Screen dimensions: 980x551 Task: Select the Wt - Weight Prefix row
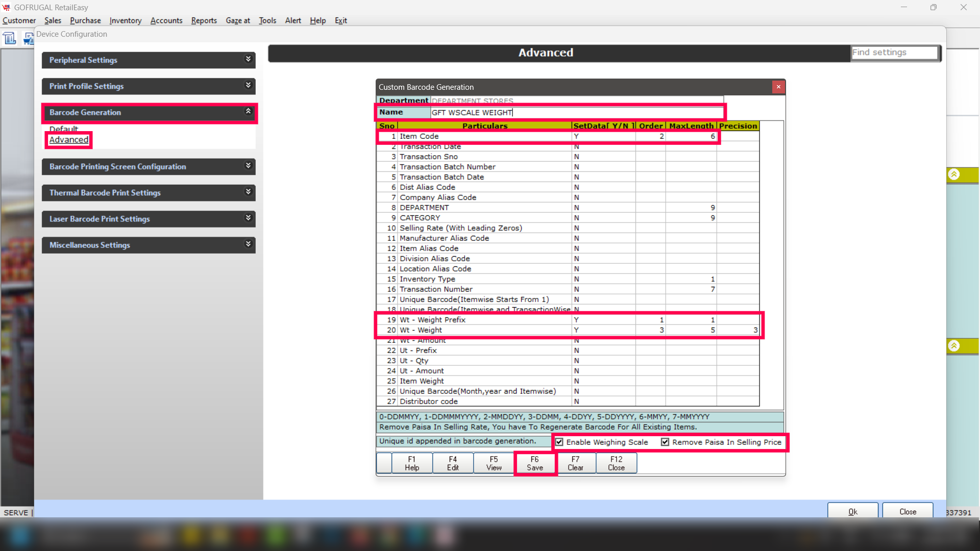coord(432,320)
